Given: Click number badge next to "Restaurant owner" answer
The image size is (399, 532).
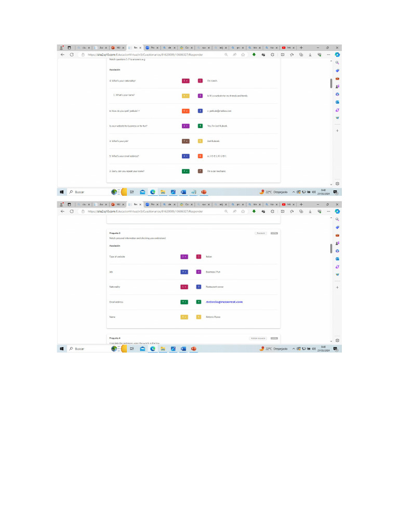Looking at the screenshot, I should click(x=199, y=287).
